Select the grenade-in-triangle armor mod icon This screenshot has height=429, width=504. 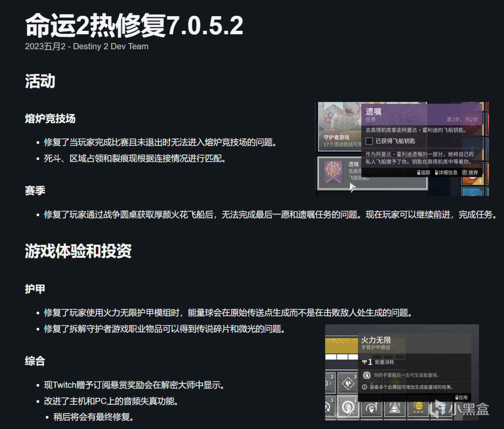395,408
